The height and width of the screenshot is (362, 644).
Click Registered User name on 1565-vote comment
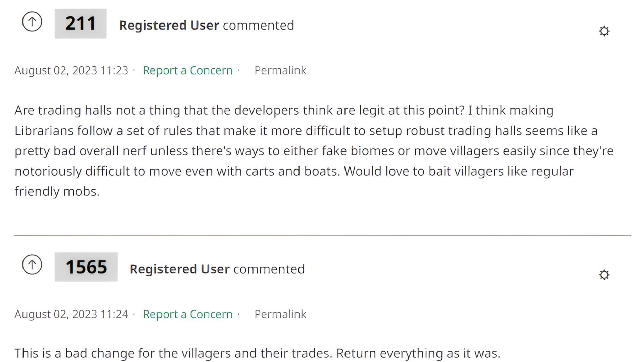(x=179, y=269)
